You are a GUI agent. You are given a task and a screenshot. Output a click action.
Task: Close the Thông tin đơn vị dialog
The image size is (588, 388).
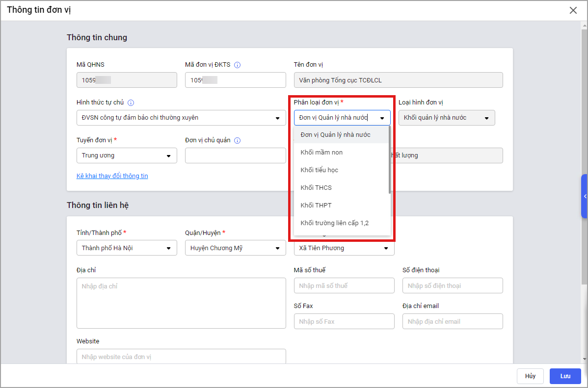[x=573, y=10]
